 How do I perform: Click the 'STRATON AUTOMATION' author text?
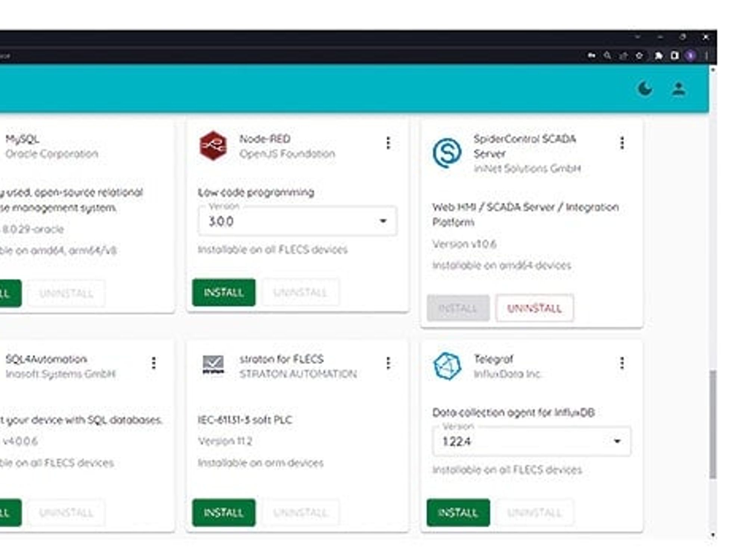click(x=298, y=374)
